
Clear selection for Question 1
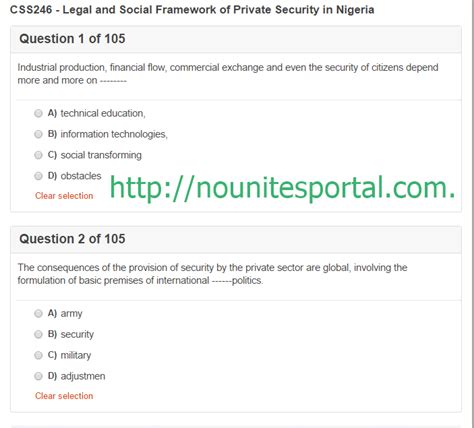click(x=64, y=196)
